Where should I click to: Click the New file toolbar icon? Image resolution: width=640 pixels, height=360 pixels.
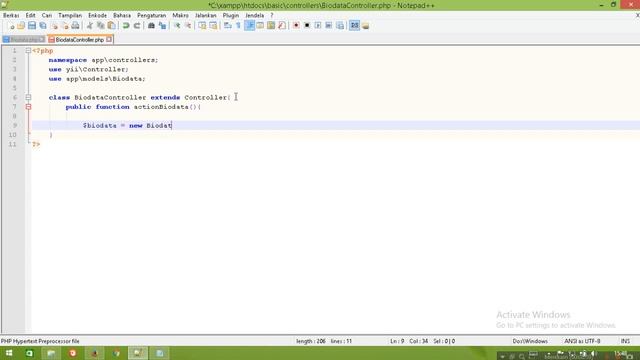pyautogui.click(x=11, y=26)
